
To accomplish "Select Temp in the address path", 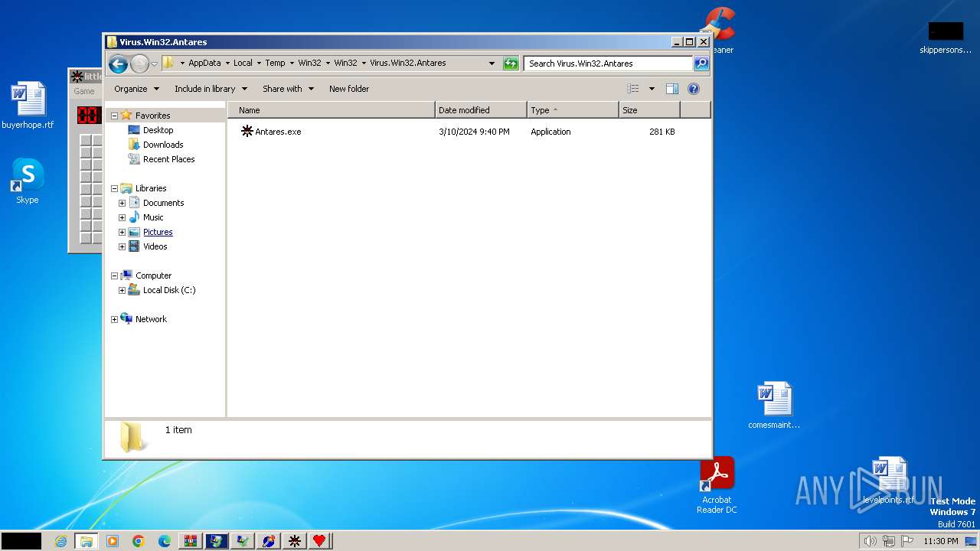I will [275, 63].
